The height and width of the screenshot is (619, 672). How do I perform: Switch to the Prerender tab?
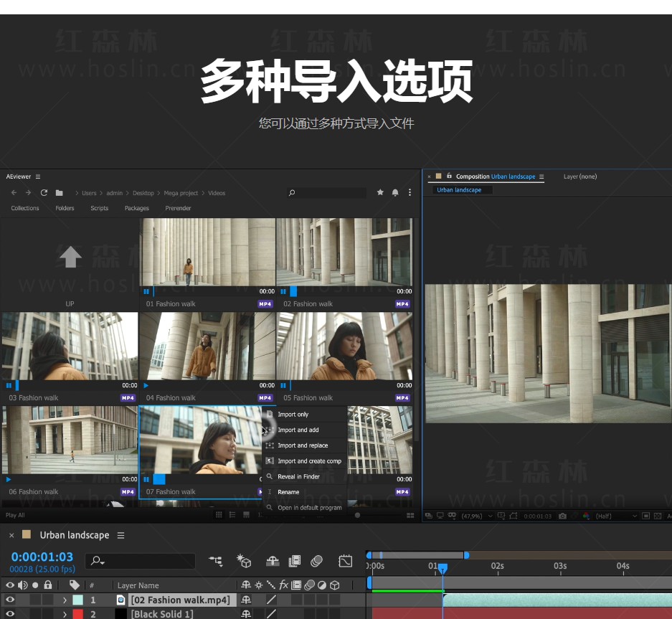178,208
